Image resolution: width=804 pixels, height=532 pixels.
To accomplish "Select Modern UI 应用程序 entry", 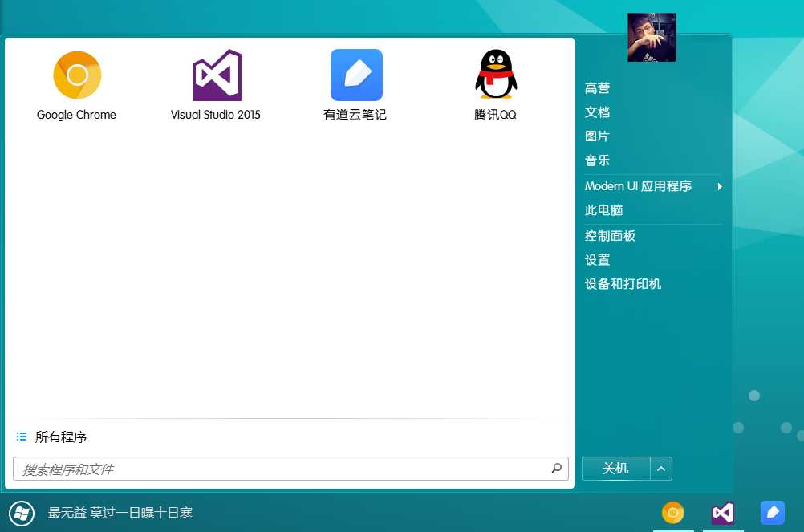I will click(x=639, y=186).
